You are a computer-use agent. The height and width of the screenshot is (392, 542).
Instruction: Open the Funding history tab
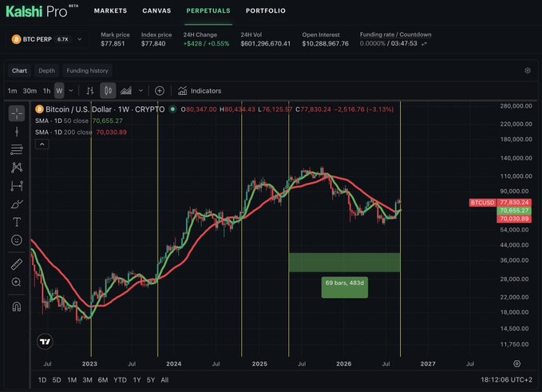click(88, 70)
